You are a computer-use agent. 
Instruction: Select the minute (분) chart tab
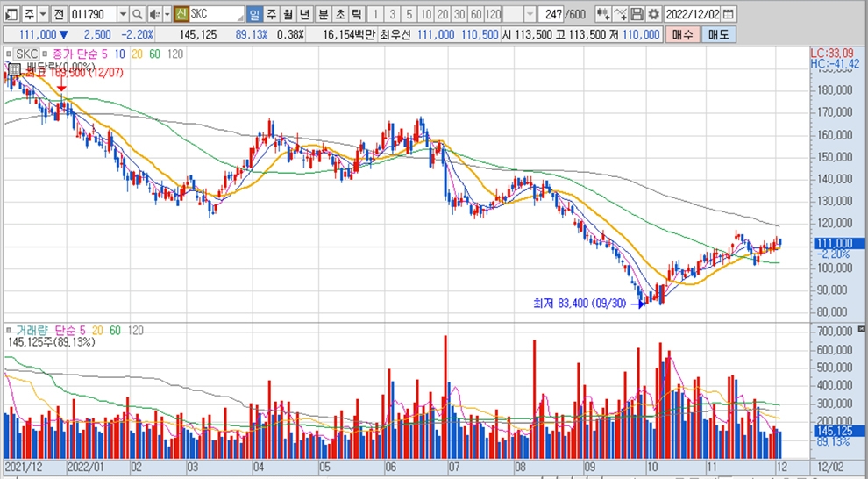[x=324, y=14]
